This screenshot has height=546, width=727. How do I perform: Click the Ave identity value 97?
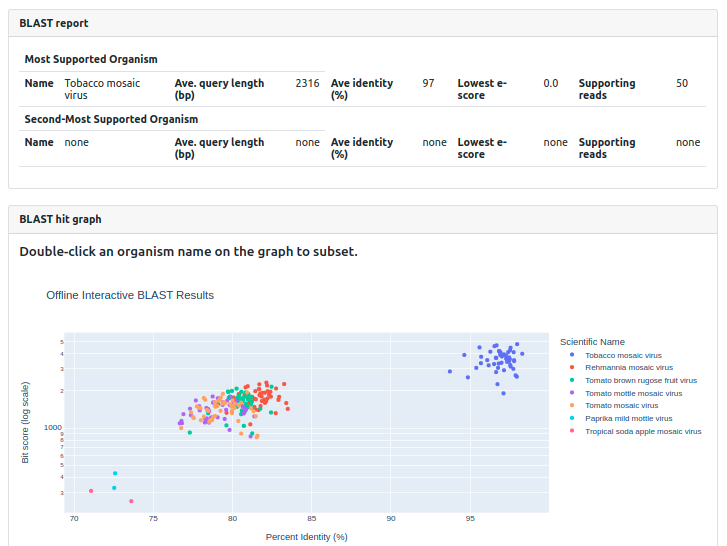(428, 84)
